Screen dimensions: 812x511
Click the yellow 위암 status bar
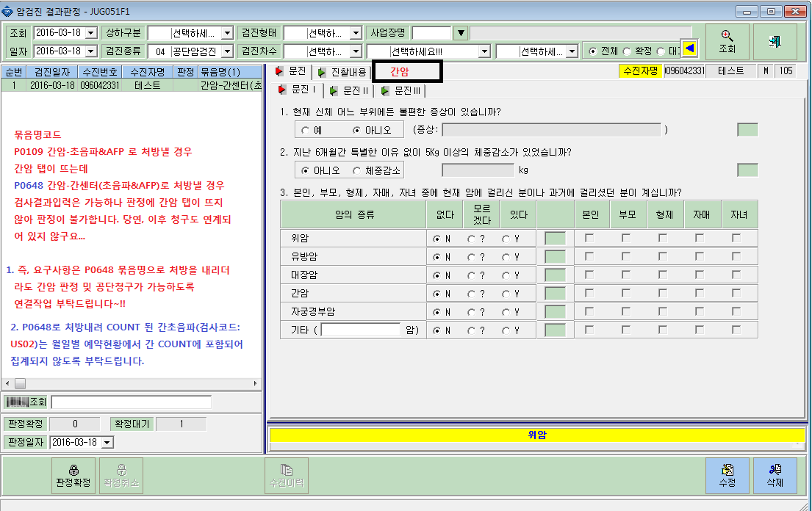pyautogui.click(x=537, y=435)
